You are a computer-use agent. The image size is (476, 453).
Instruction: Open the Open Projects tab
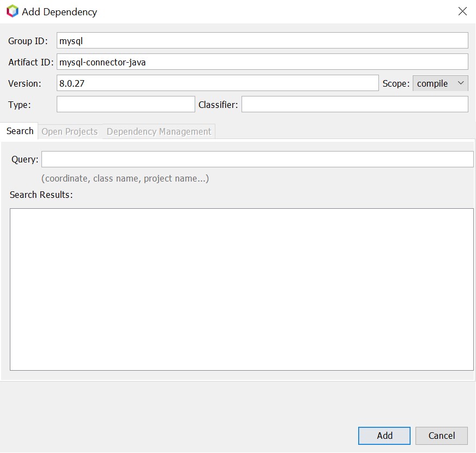(x=69, y=131)
